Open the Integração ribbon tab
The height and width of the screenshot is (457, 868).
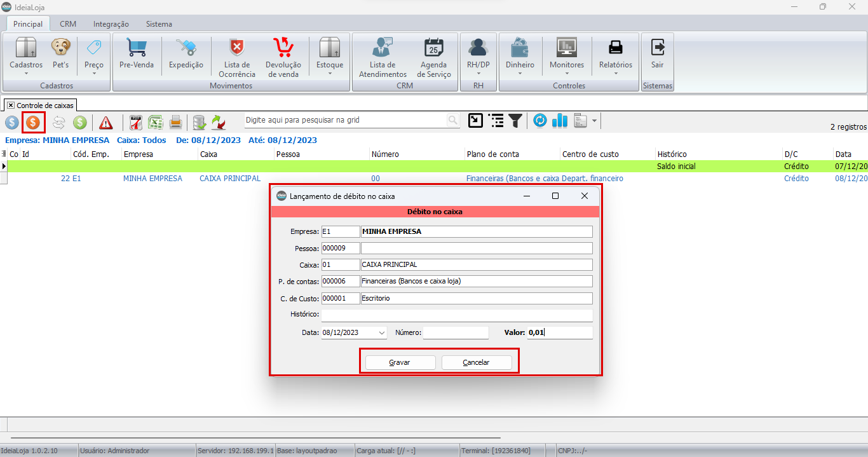pos(111,24)
